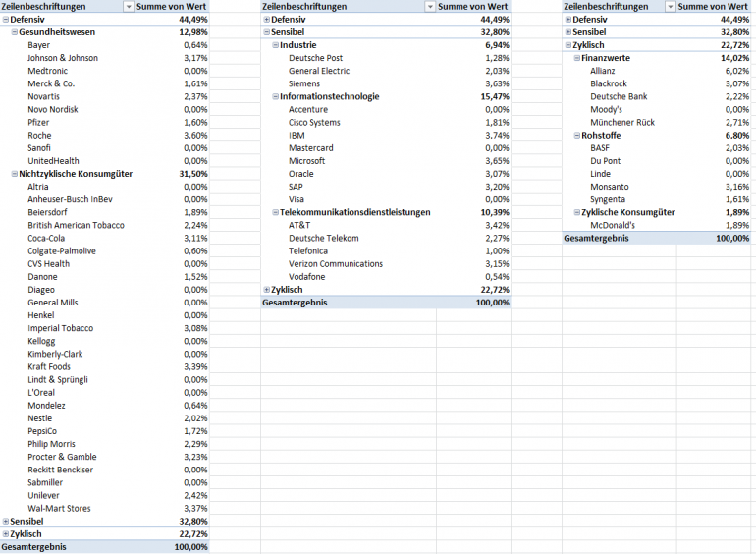Select the Münchener Rück cell
This screenshot has height=554, width=756.
coord(622,123)
